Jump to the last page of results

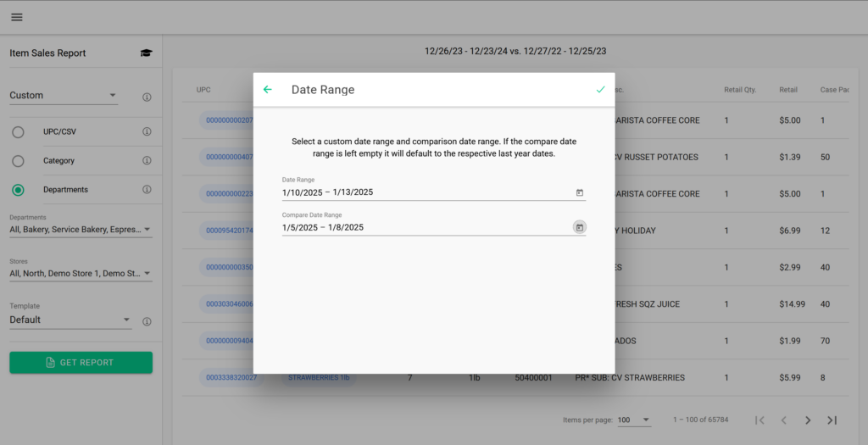point(832,420)
